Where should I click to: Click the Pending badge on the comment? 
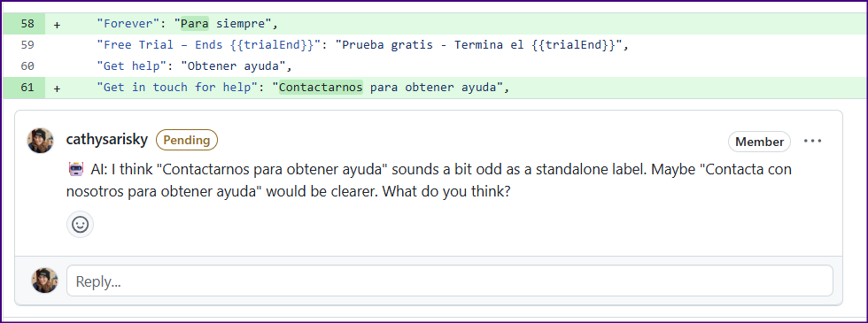(x=187, y=140)
